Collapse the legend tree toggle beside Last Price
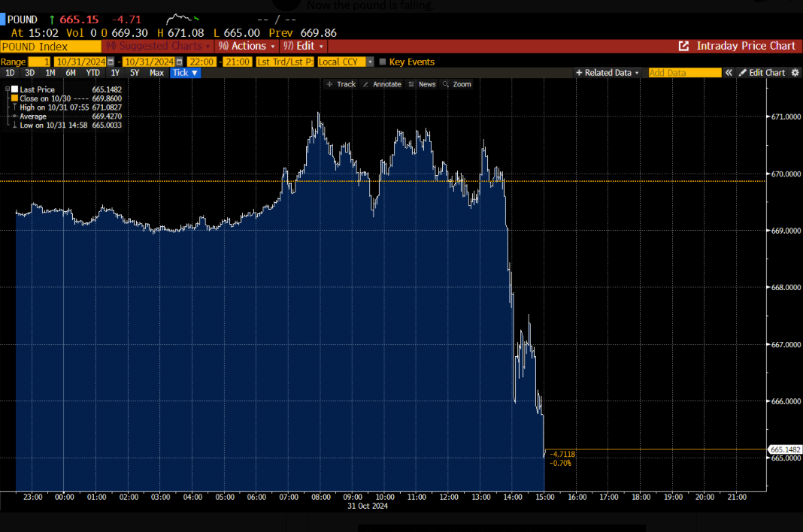803x532 pixels. [8, 89]
